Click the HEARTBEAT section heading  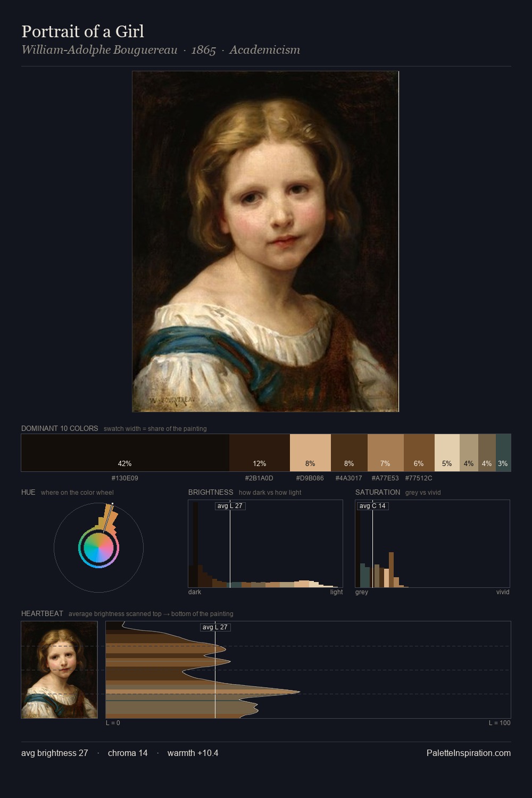(42, 613)
